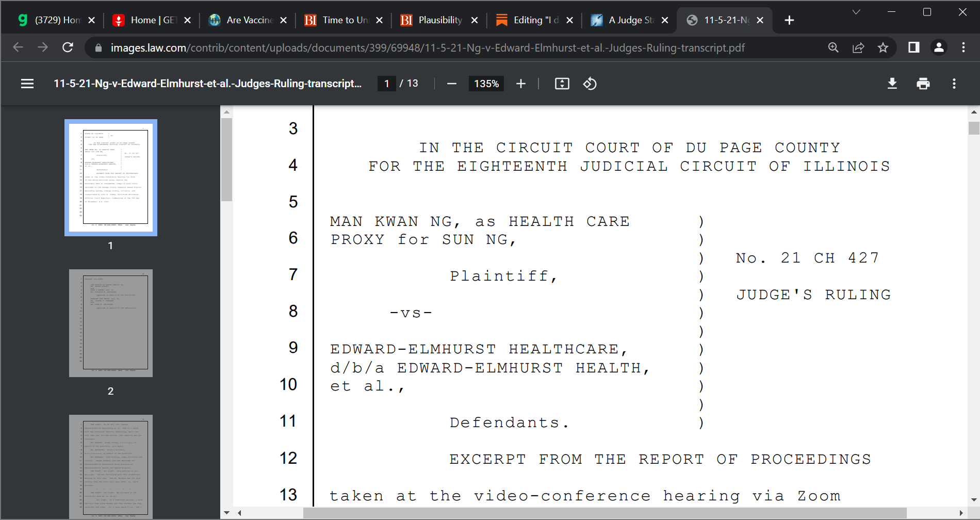Bookmark this page with the star
Screen dimensions: 980x520
883,47
